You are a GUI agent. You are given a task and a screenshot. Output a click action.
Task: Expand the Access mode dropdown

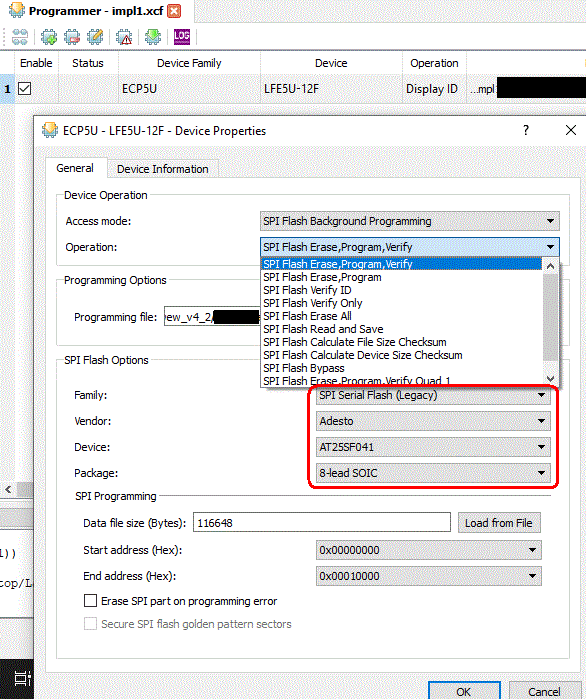[410, 221]
